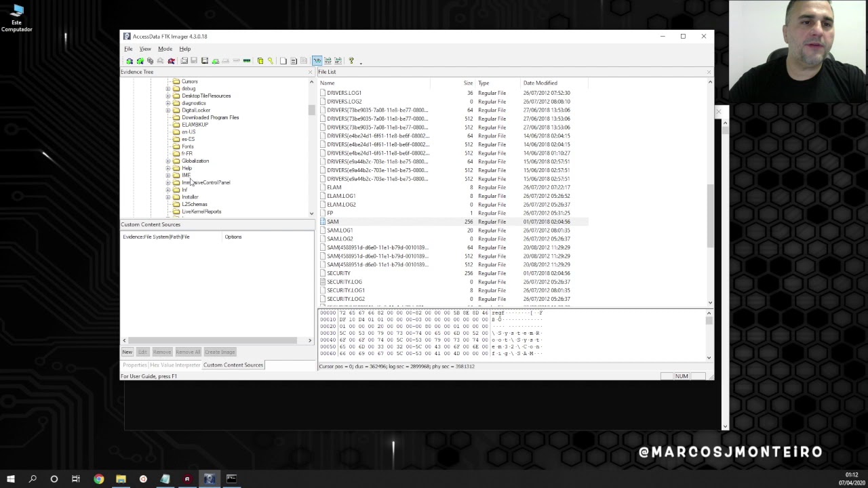Open the command prompt taskbar icon
The image size is (868, 488).
pos(231,479)
